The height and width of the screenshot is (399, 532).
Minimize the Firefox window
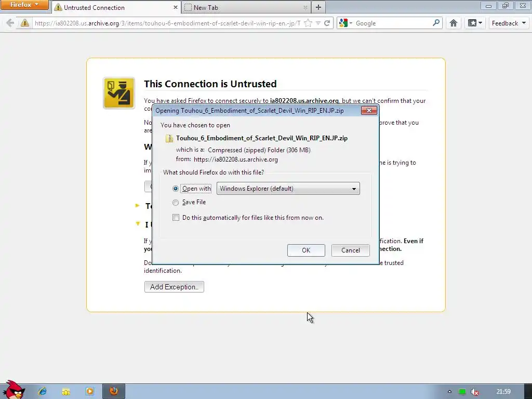pos(488,6)
